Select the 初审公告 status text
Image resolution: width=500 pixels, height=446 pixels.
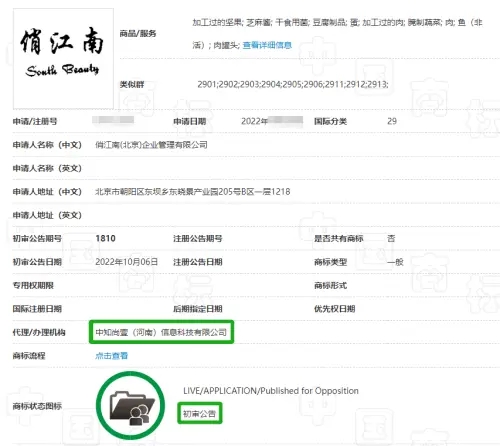[x=199, y=414]
